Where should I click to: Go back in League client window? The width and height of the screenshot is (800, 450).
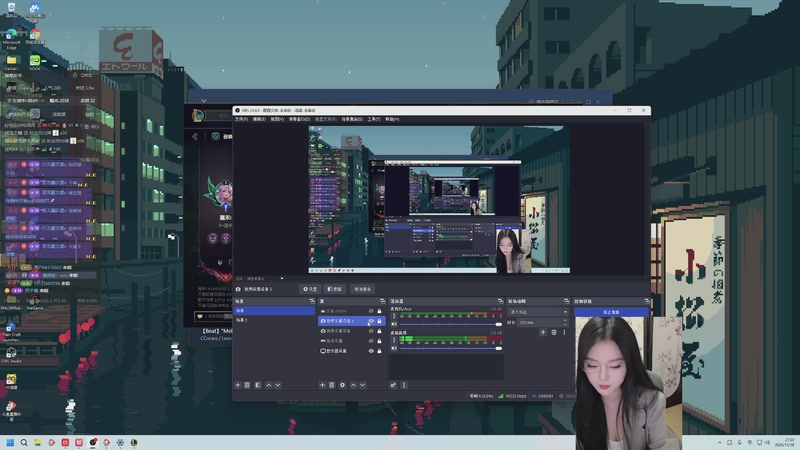pyautogui.click(x=195, y=136)
